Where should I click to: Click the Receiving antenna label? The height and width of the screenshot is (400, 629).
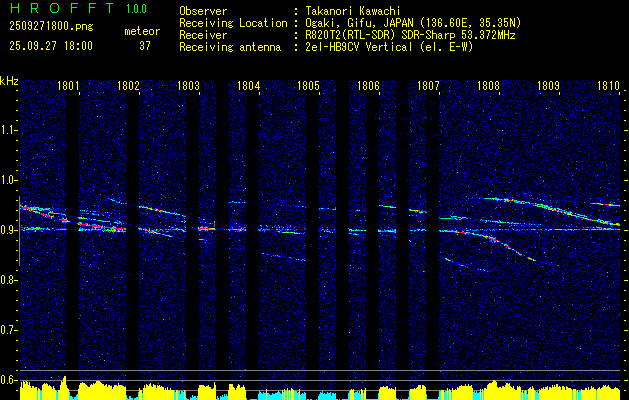pyautogui.click(x=230, y=47)
